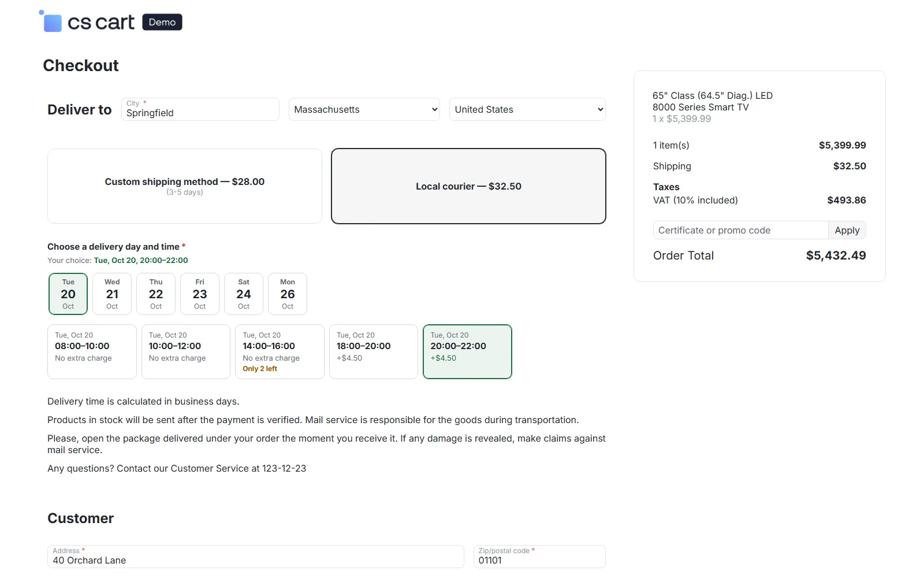Click the Order Total amount $5,432.49
This screenshot has width=924, height=578.
tap(836, 255)
